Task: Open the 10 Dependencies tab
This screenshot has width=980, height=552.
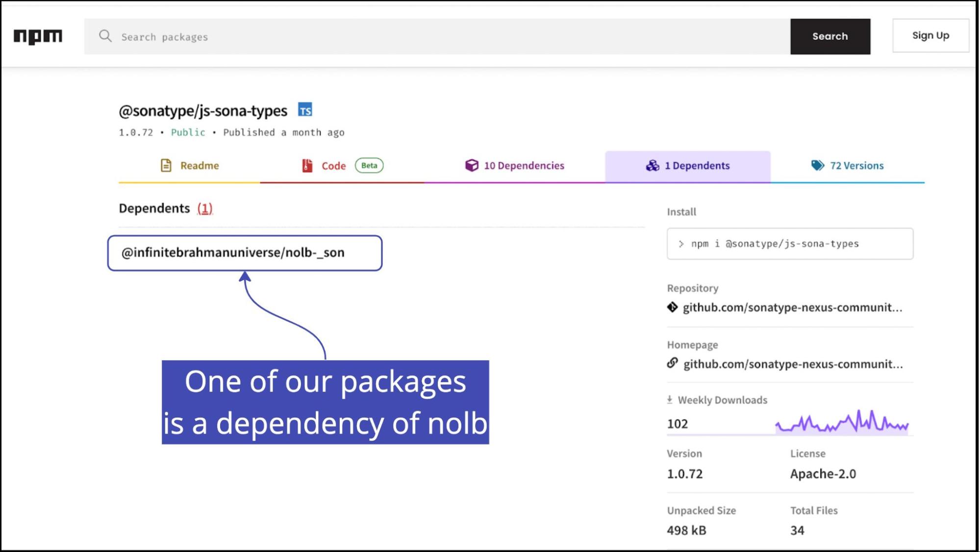Action: pos(515,166)
